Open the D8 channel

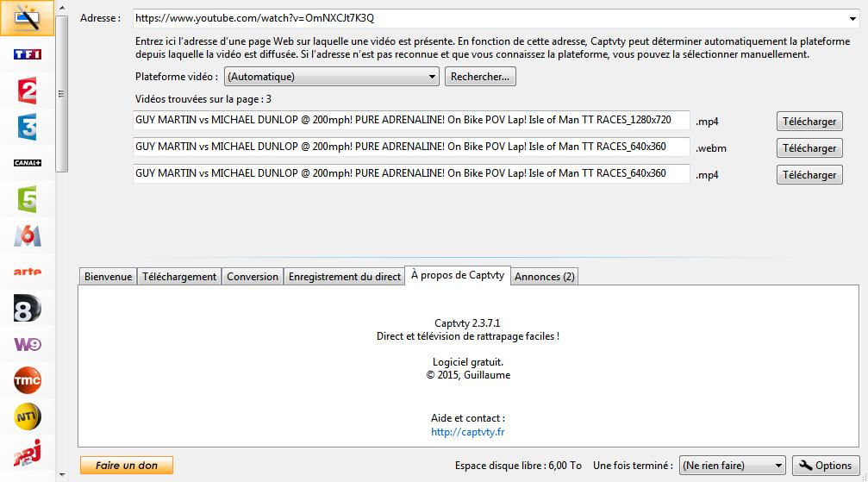[27, 308]
